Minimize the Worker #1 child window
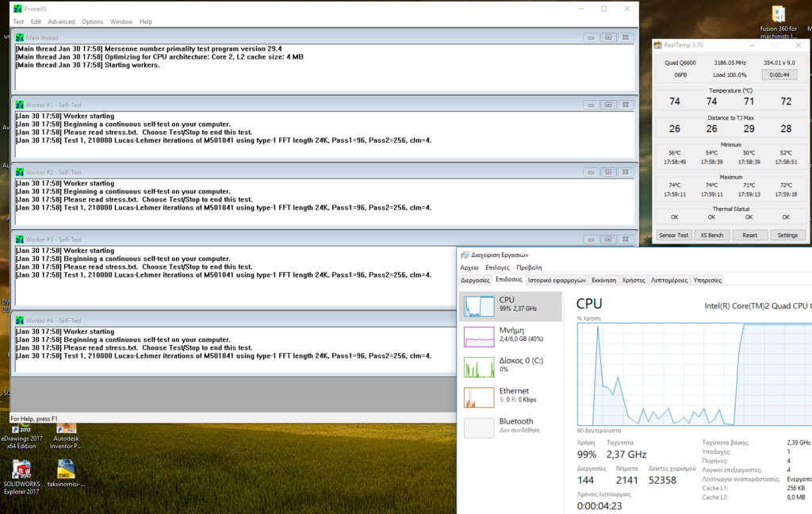 [x=591, y=105]
